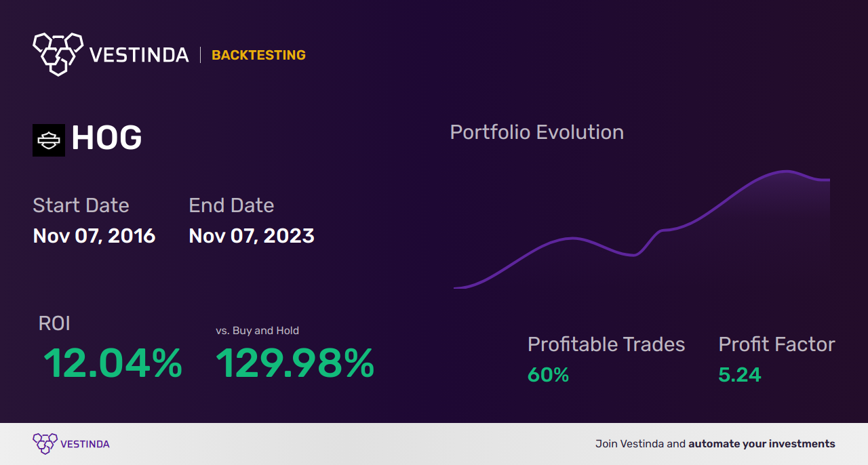Click the 60% profitable trades value
This screenshot has height=465, width=868.
coord(548,375)
